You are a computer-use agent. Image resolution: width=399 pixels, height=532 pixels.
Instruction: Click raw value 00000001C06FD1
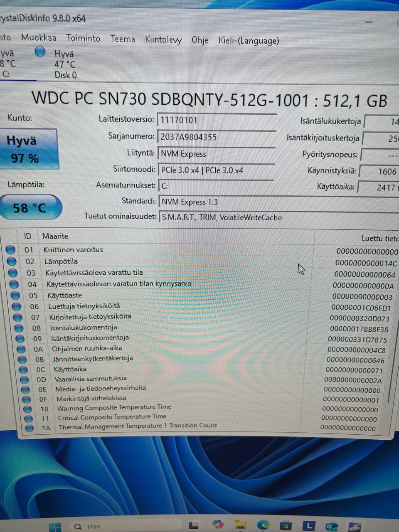click(x=361, y=308)
